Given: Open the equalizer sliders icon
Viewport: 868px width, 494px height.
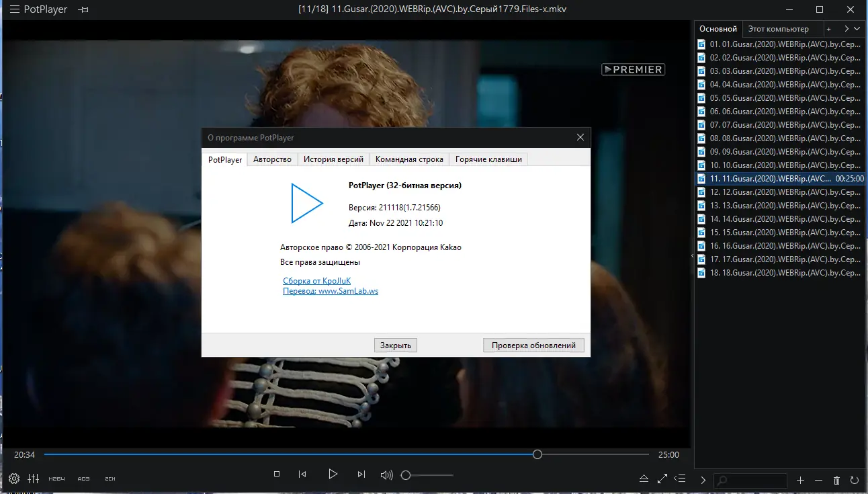Looking at the screenshot, I should tap(32, 479).
